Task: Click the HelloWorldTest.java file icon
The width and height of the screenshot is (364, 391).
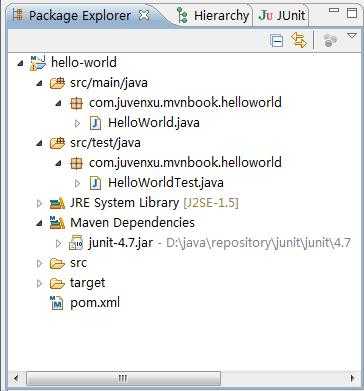Action: (95, 183)
